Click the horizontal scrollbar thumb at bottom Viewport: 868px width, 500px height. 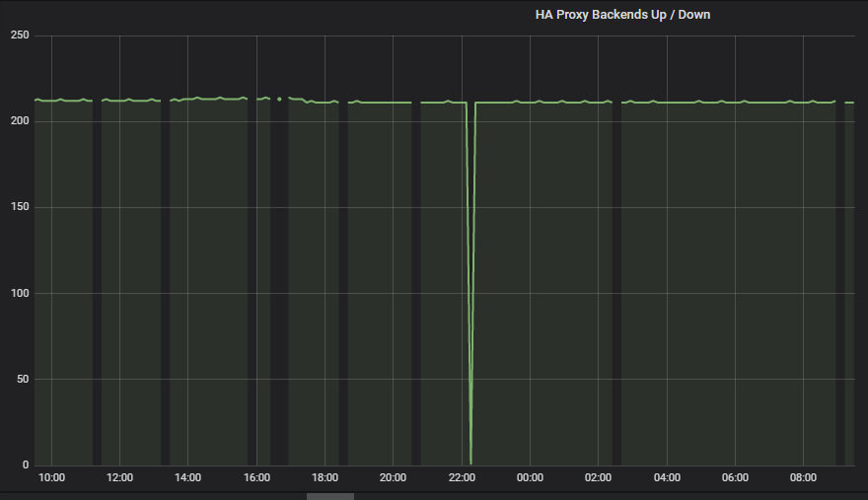[330, 497]
